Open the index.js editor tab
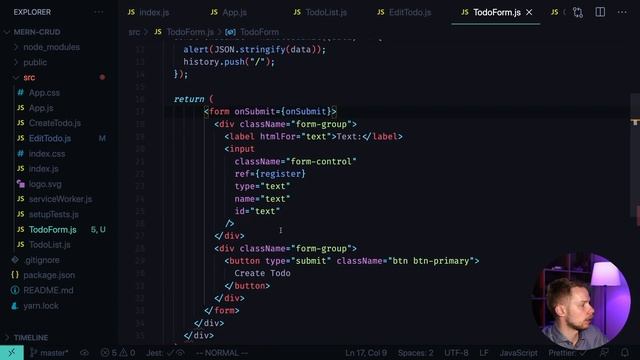Viewport: 640px width, 360px height. click(148, 12)
